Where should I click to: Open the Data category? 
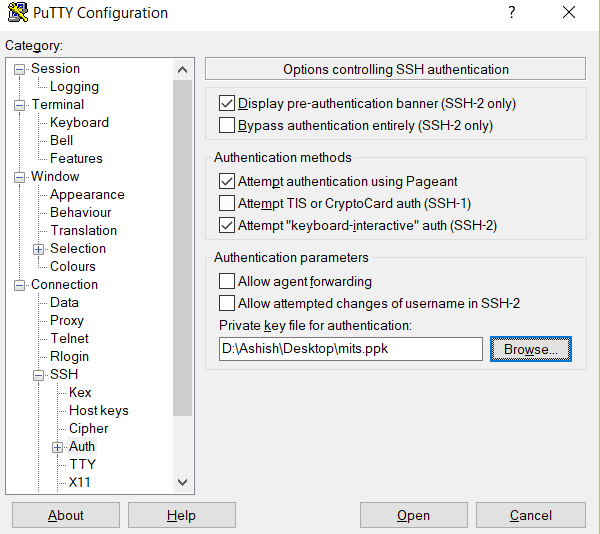click(x=64, y=303)
